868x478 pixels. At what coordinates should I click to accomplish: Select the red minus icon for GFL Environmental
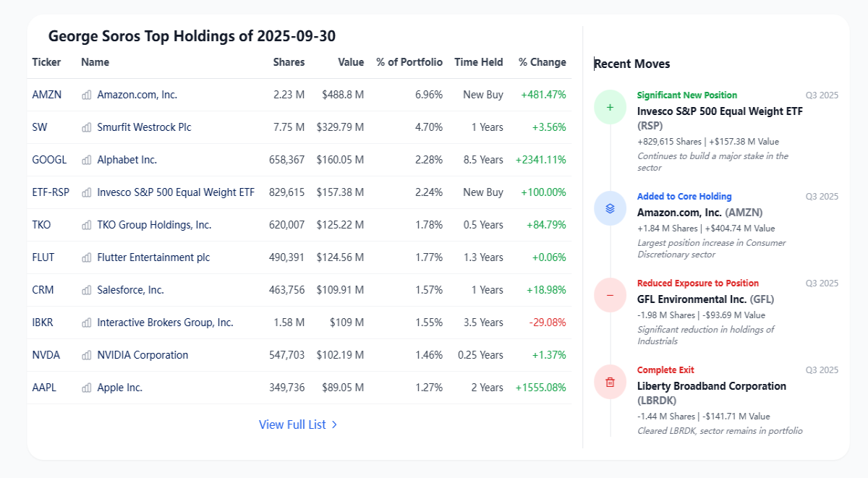pyautogui.click(x=610, y=295)
